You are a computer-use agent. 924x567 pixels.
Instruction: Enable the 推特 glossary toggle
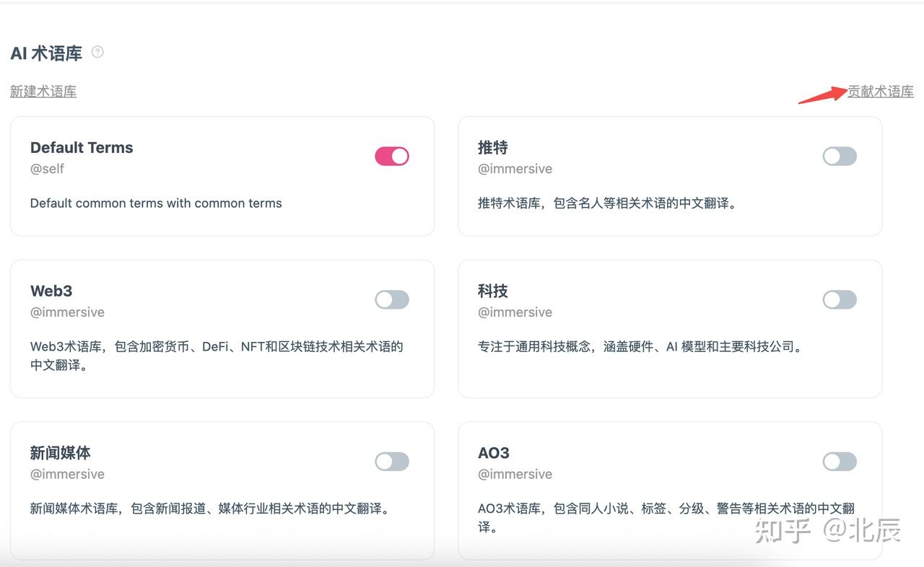(x=840, y=156)
